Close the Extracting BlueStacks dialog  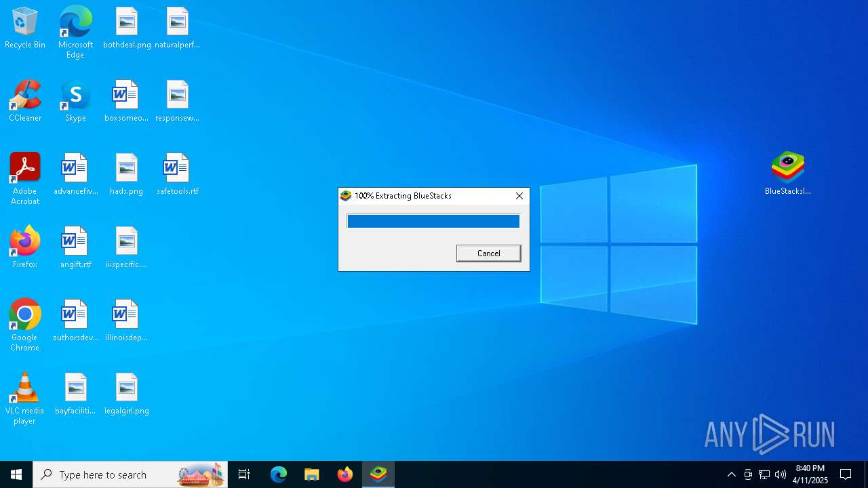pos(519,196)
